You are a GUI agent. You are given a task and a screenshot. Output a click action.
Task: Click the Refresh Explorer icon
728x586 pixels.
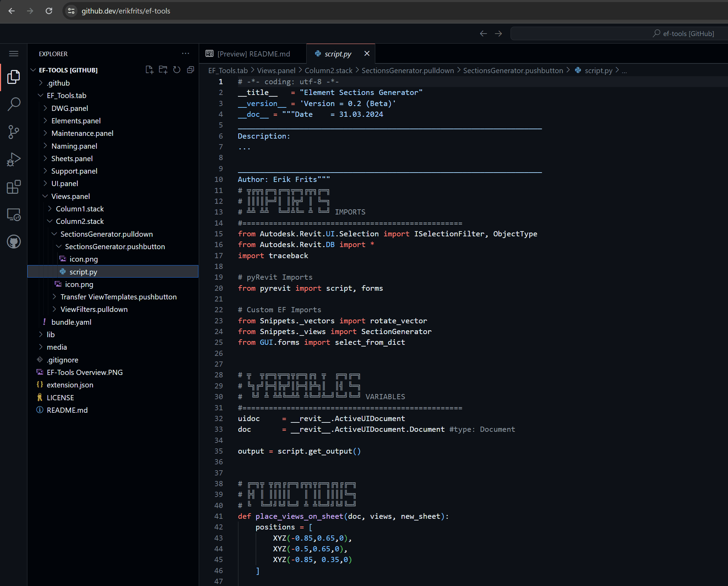tap(177, 70)
